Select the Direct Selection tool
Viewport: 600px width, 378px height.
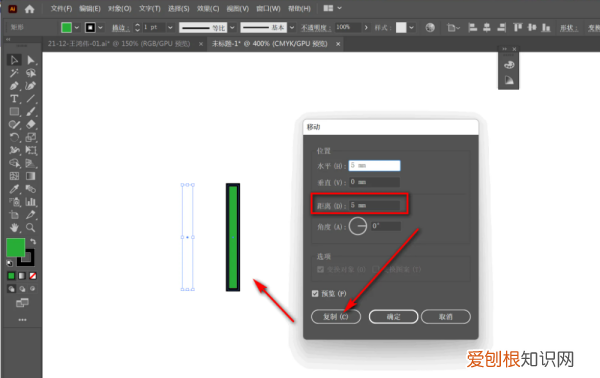31,60
